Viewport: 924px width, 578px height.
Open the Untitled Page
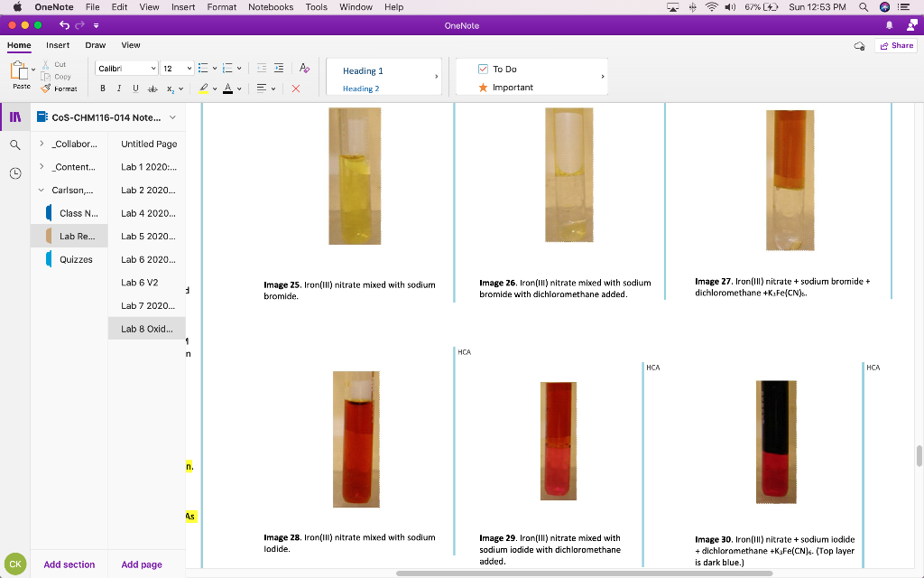[147, 144]
